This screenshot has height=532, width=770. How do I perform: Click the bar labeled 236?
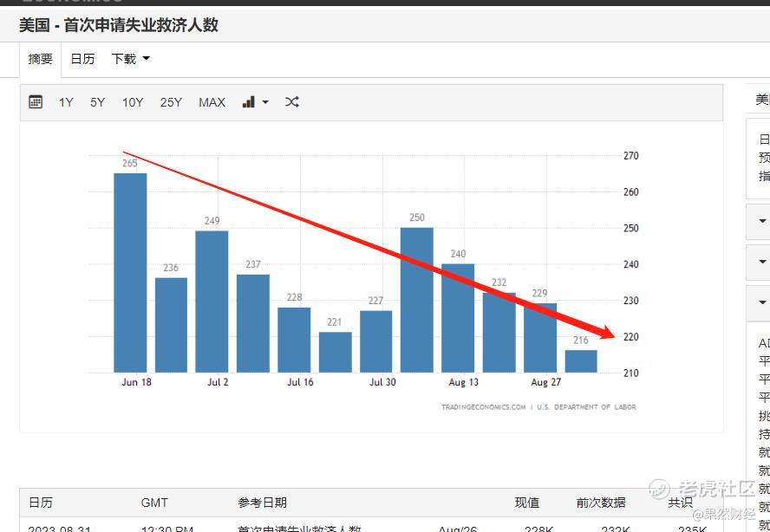coord(171,326)
